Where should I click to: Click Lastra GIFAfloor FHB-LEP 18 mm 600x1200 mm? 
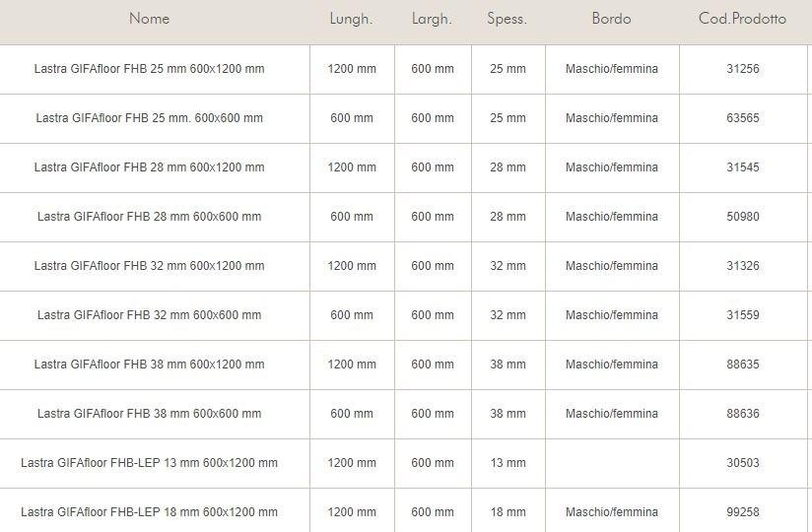[149, 512]
